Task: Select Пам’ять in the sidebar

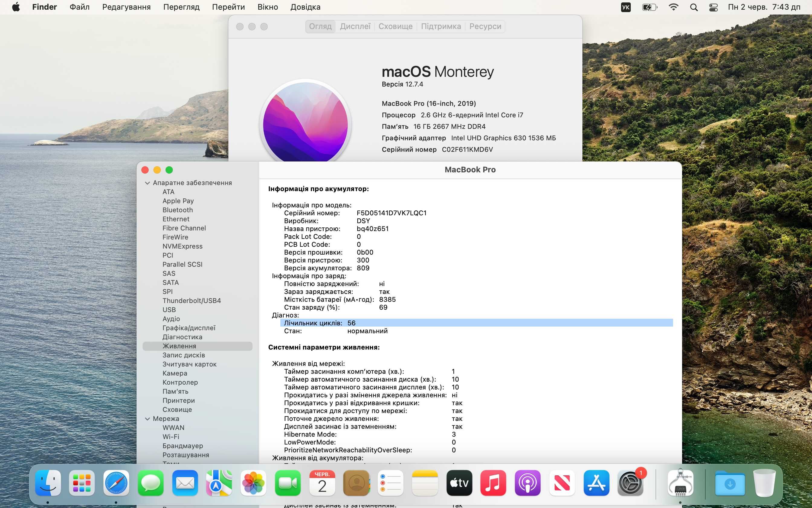Action: (x=176, y=391)
